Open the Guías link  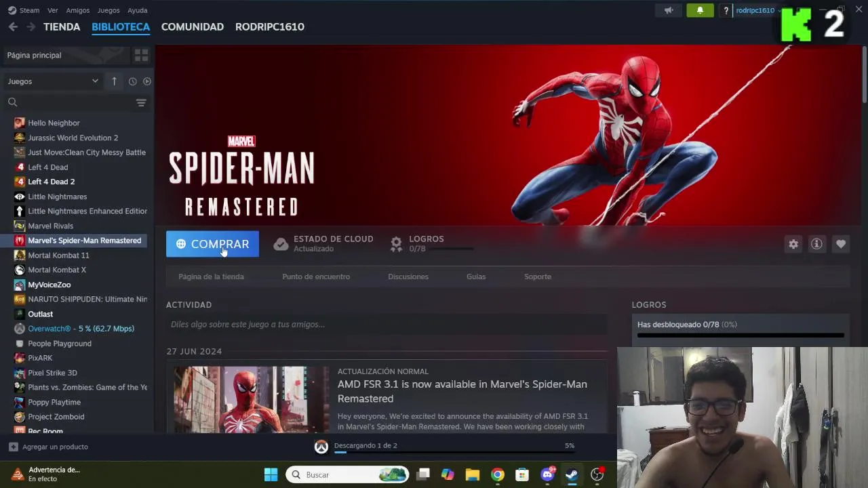[476, 277]
